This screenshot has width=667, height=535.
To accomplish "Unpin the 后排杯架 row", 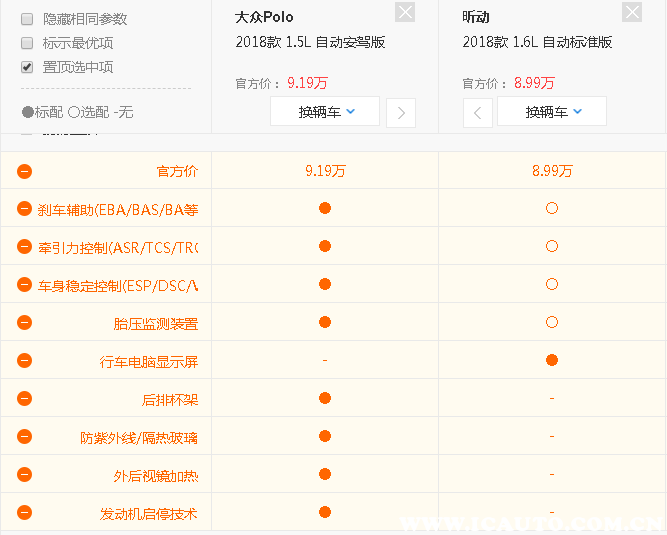I will click(25, 398).
